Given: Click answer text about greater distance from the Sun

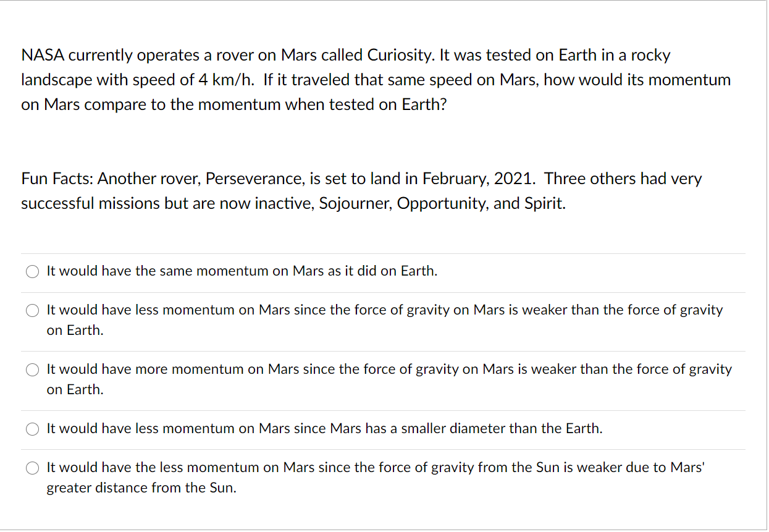Looking at the screenshot, I should (x=376, y=478).
